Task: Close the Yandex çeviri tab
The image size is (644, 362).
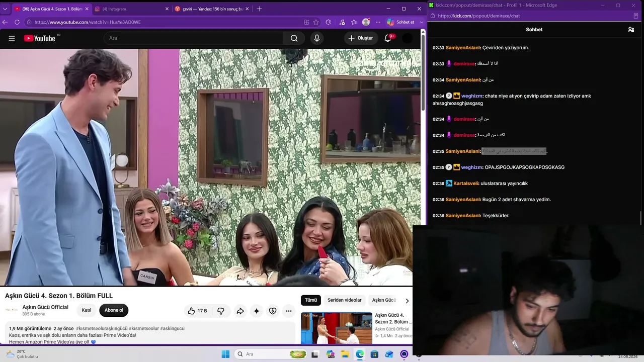Action: pos(247,9)
